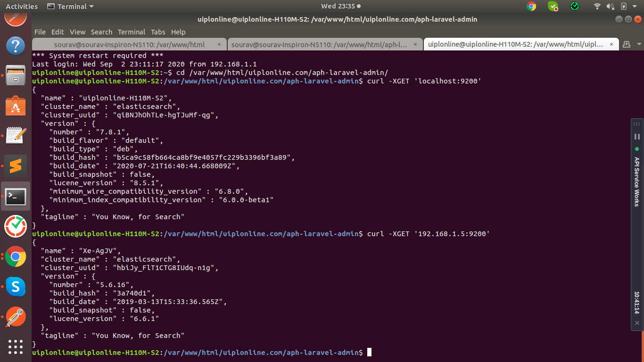The height and width of the screenshot is (362, 644).
Task: Click the black circular checkmark tray icon
Action: point(575,6)
